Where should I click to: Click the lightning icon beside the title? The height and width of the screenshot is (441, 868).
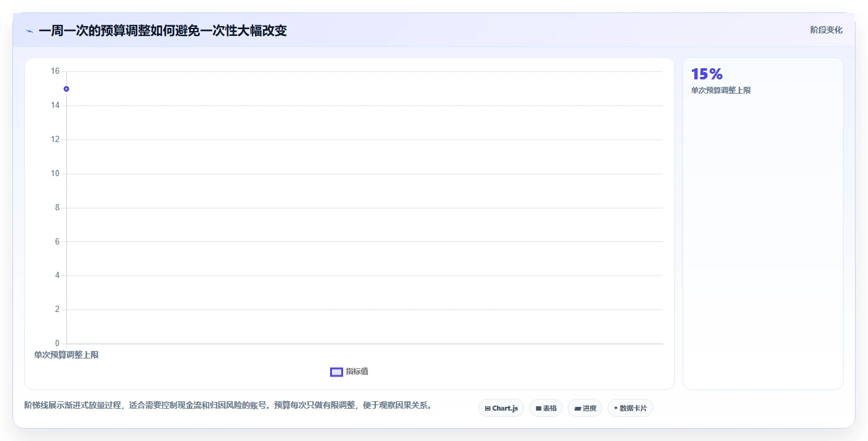(29, 31)
